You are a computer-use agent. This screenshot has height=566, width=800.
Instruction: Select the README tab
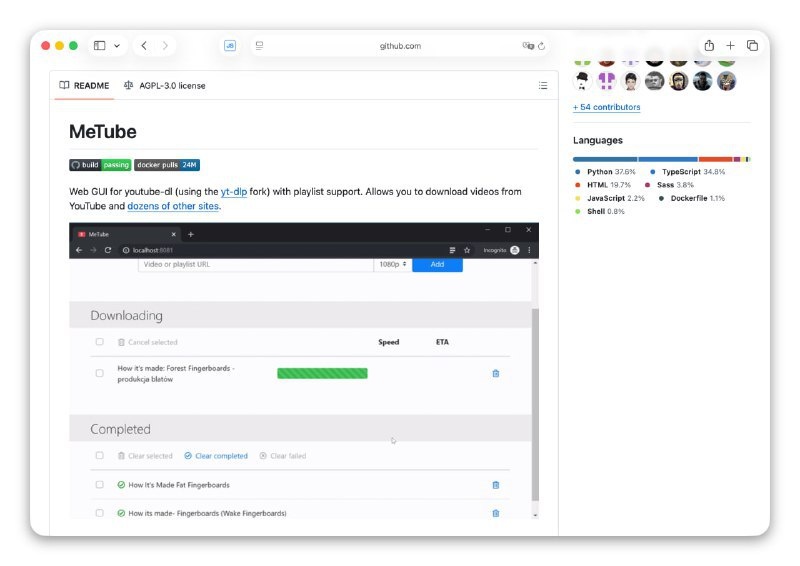pos(84,86)
